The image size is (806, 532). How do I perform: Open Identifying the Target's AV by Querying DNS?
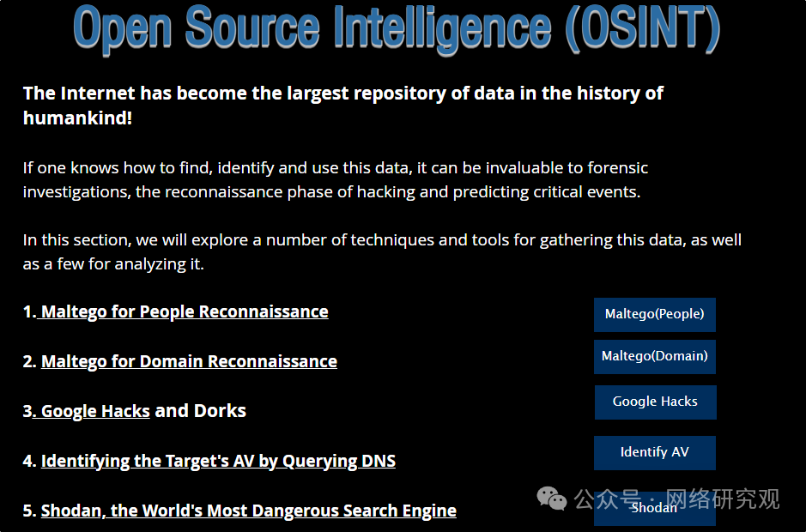pyautogui.click(x=219, y=461)
